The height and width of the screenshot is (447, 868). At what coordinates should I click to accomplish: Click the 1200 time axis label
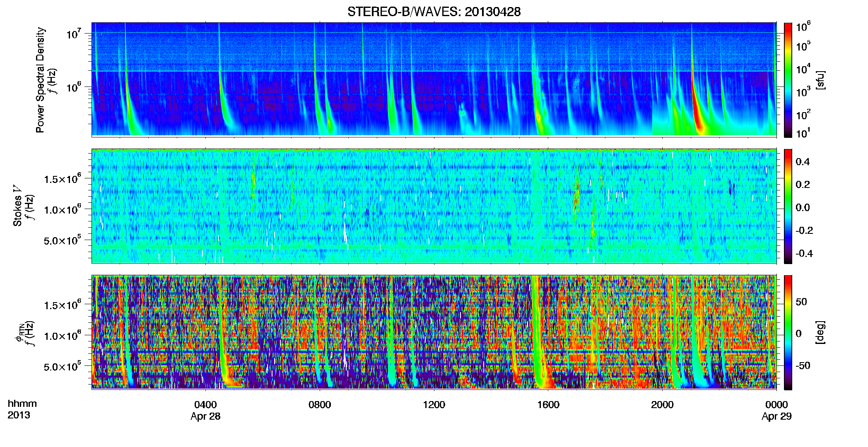(434, 404)
